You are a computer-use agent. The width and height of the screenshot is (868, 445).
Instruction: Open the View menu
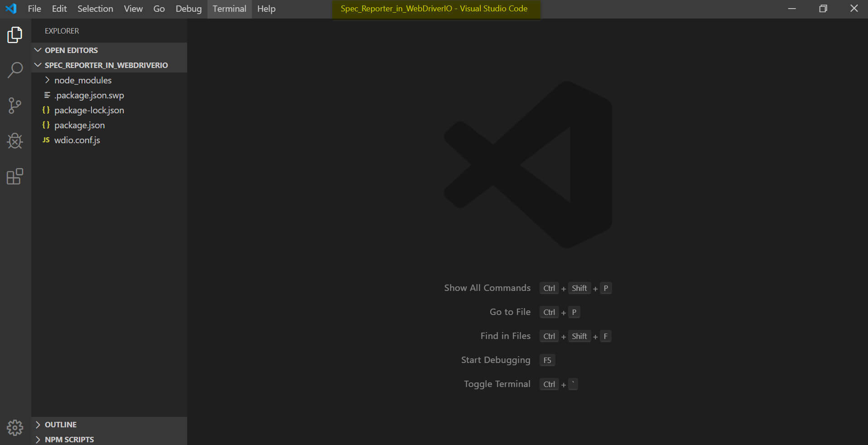[133, 9]
